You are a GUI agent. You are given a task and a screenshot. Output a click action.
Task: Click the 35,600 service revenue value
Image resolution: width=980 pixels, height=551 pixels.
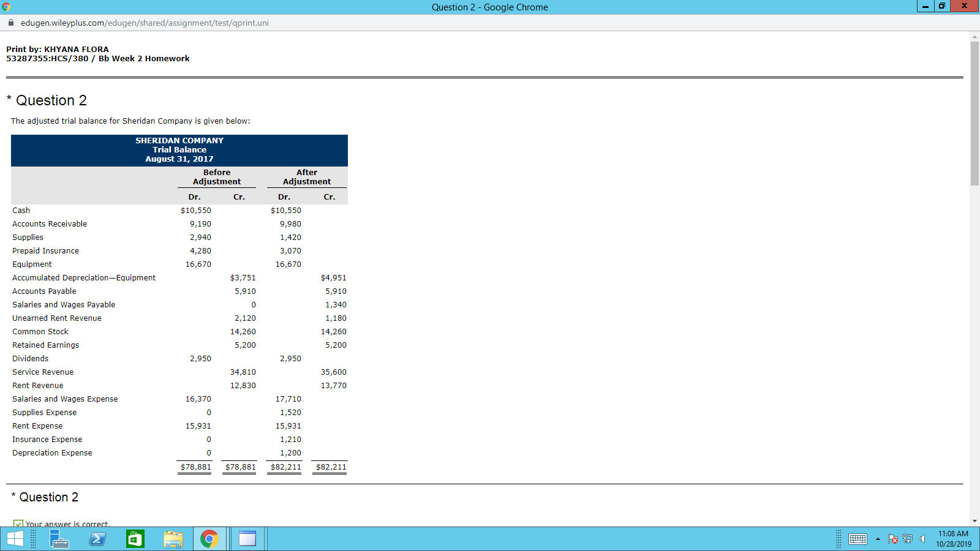tap(334, 372)
